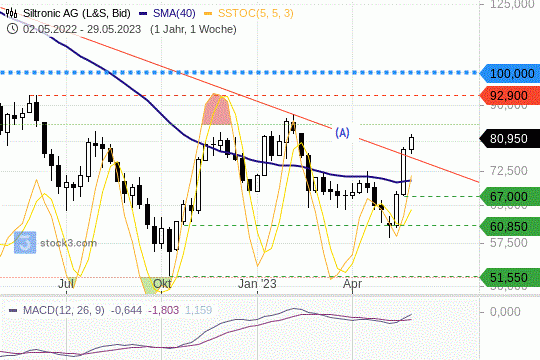Click the clock icon beside date range
Screen dimensions: 540x360
(12, 29)
